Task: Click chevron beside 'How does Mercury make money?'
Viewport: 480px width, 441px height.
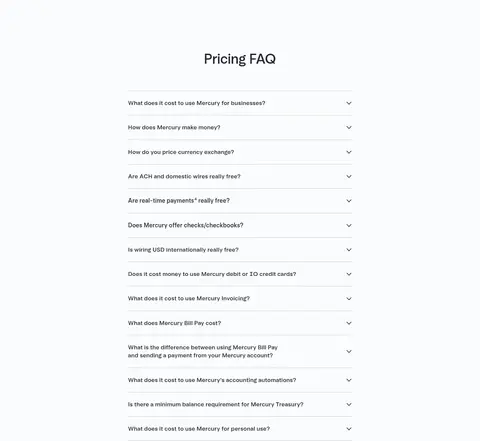Action: click(x=349, y=127)
